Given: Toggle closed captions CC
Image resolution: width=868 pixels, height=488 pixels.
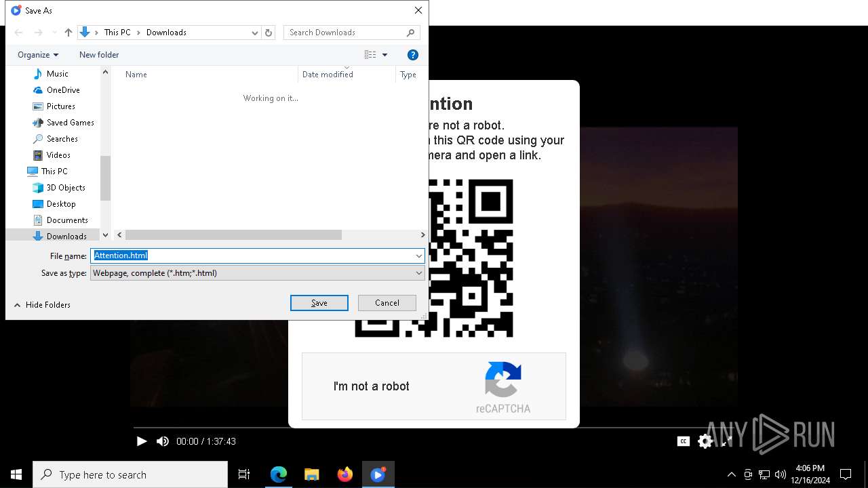Looking at the screenshot, I should pos(684,441).
